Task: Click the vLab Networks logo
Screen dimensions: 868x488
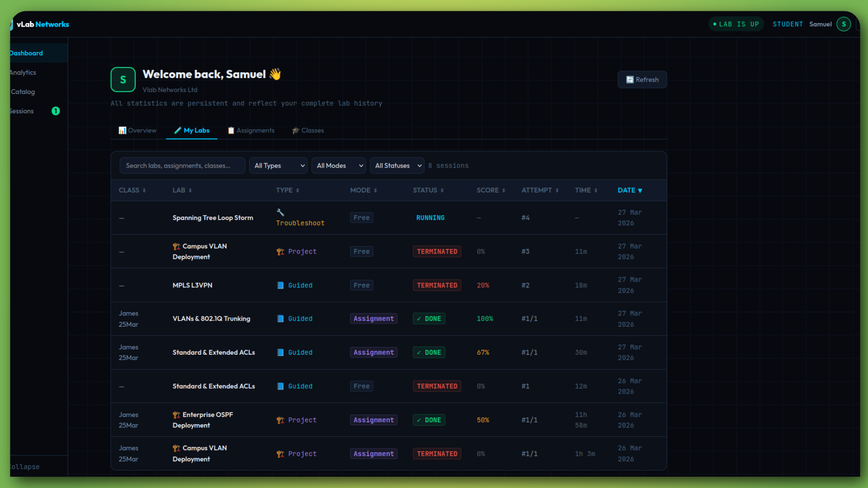Action: click(x=42, y=24)
